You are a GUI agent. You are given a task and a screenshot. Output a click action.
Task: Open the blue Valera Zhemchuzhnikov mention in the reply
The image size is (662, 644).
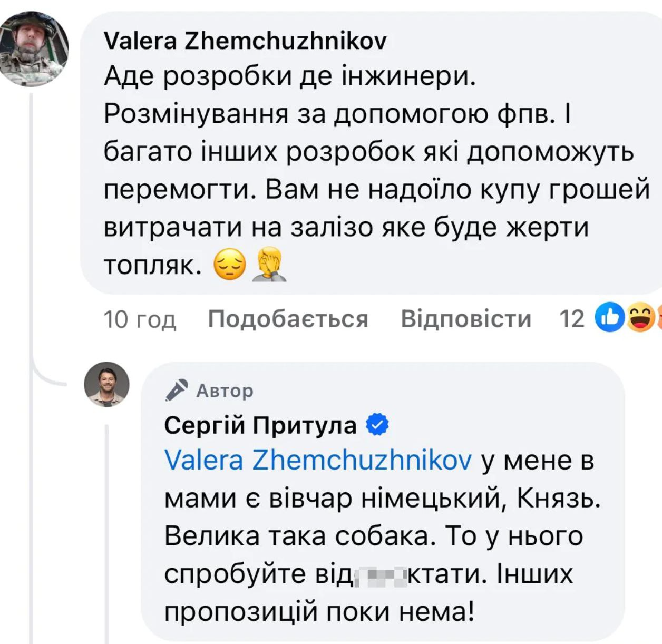tap(318, 461)
